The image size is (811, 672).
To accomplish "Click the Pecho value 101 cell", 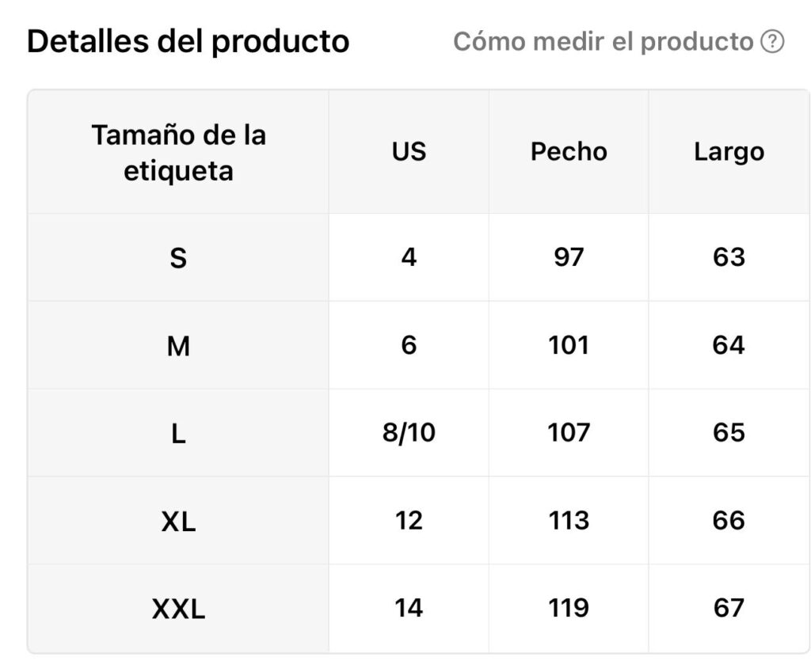I will [569, 345].
